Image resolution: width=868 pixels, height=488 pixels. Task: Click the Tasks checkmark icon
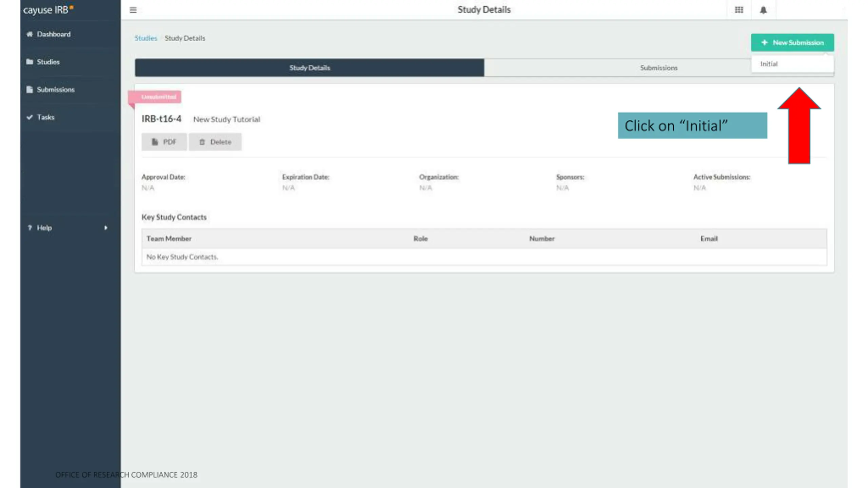30,117
